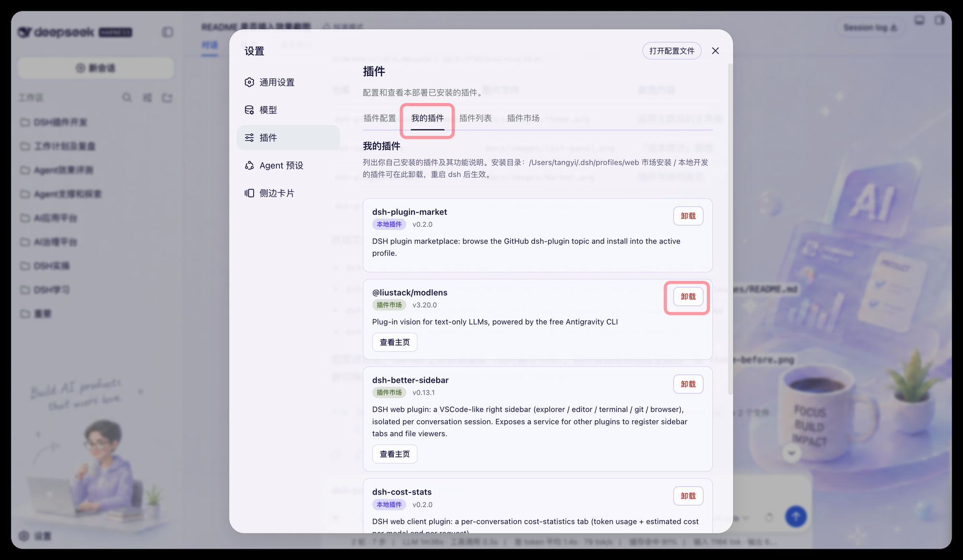Switch to the 插件配置 tab

coord(379,118)
